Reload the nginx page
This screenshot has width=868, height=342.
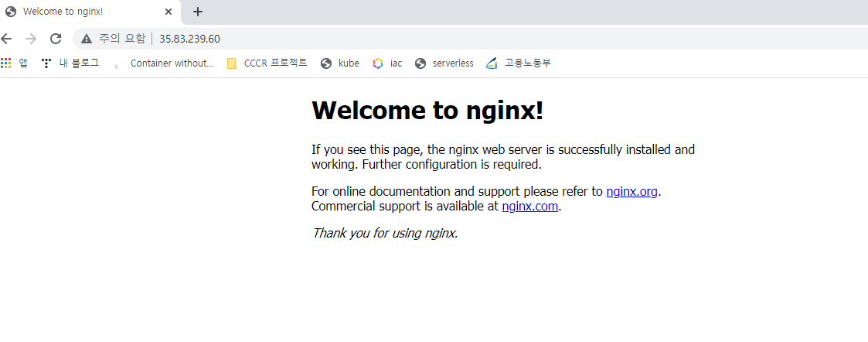(56, 38)
